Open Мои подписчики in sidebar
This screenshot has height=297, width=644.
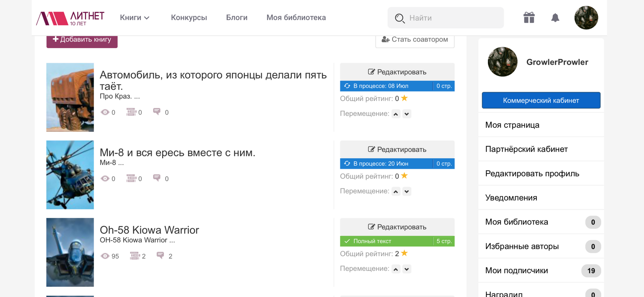click(x=541, y=271)
